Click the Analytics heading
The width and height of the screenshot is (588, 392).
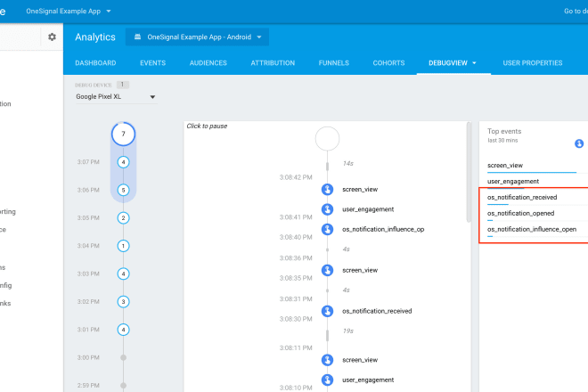95,37
